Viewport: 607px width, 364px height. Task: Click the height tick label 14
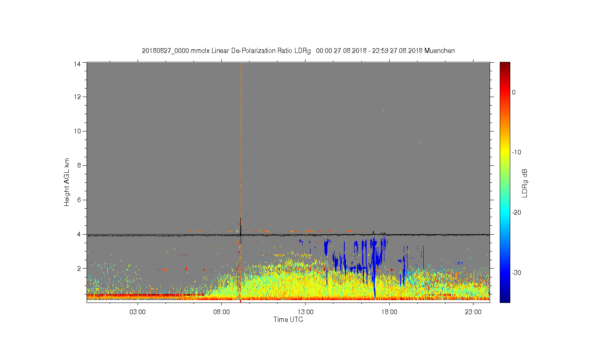coord(77,63)
